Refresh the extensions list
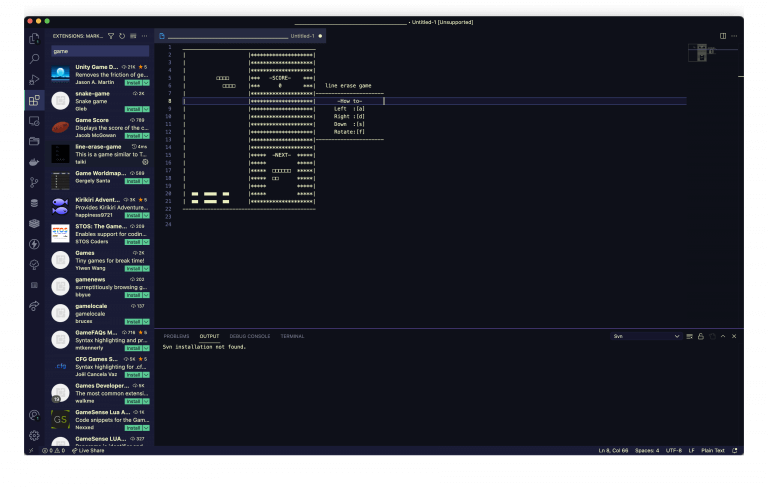The width and height of the screenshot is (768, 487). (x=122, y=36)
